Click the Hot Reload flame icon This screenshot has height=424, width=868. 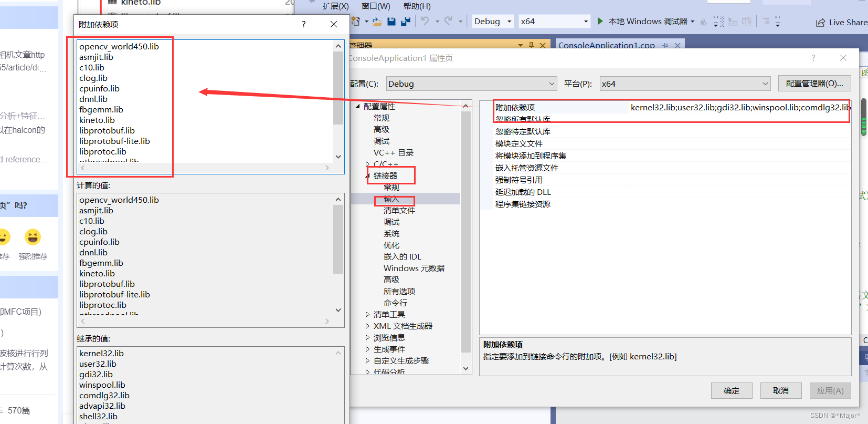[x=703, y=22]
